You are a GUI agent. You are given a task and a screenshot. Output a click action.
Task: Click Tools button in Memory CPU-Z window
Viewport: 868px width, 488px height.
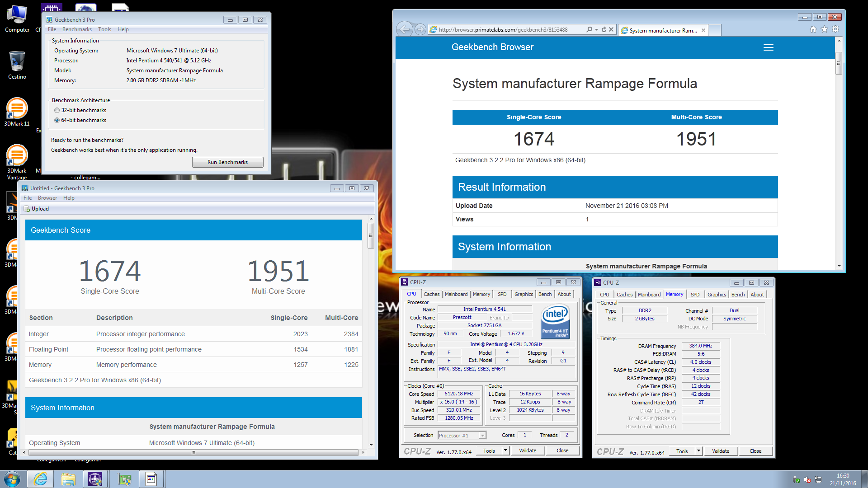click(x=682, y=451)
